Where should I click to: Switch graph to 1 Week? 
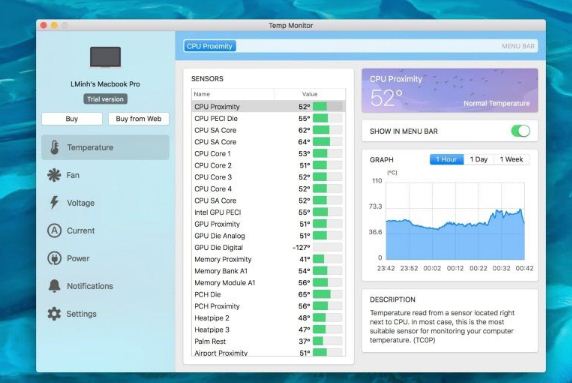click(x=511, y=159)
